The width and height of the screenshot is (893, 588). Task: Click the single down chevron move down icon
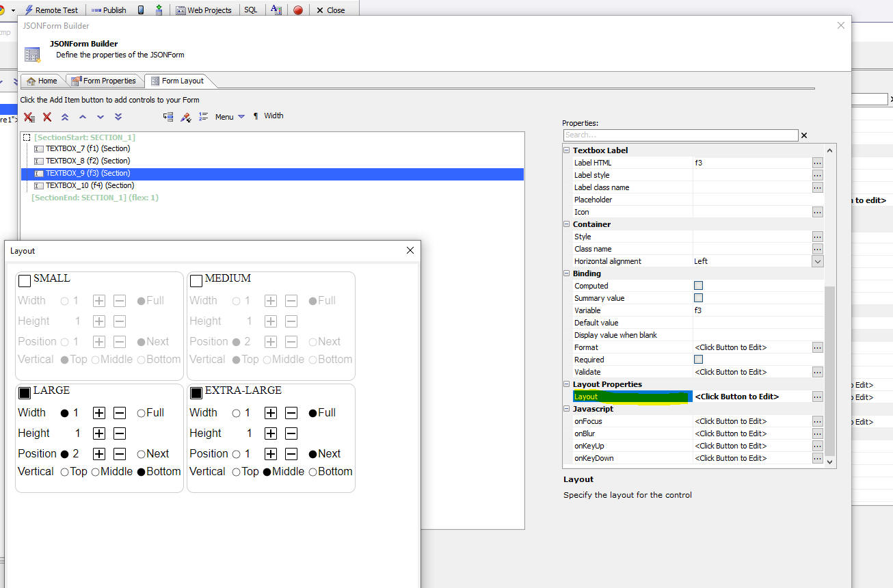tap(101, 118)
